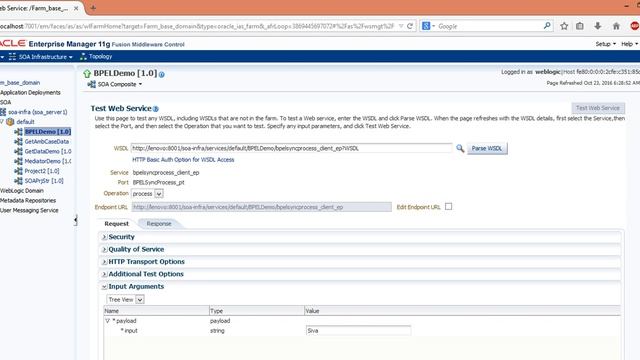The height and width of the screenshot is (360, 640).
Task: Select WebLogic Domain in the tree
Action: point(22,191)
